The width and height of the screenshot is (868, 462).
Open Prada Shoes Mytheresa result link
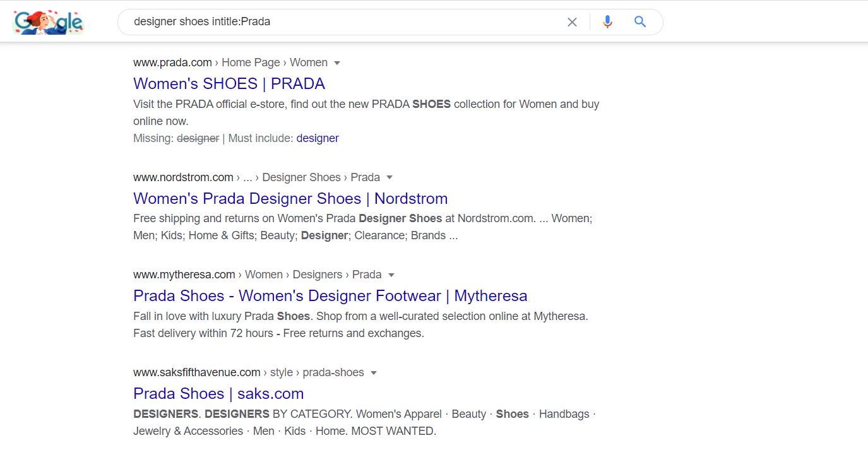click(330, 295)
